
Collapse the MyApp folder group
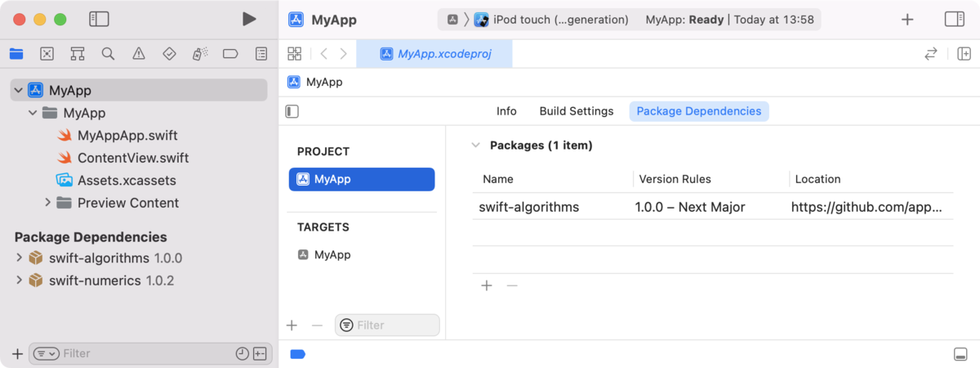click(33, 113)
